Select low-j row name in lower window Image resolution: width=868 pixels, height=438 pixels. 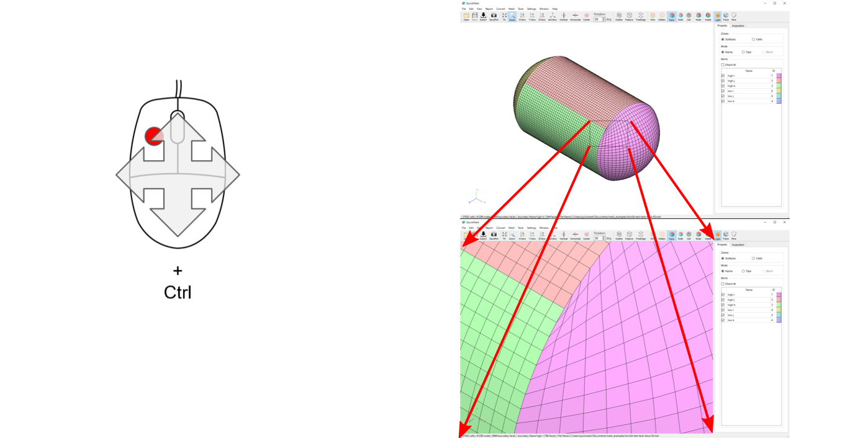(731, 315)
